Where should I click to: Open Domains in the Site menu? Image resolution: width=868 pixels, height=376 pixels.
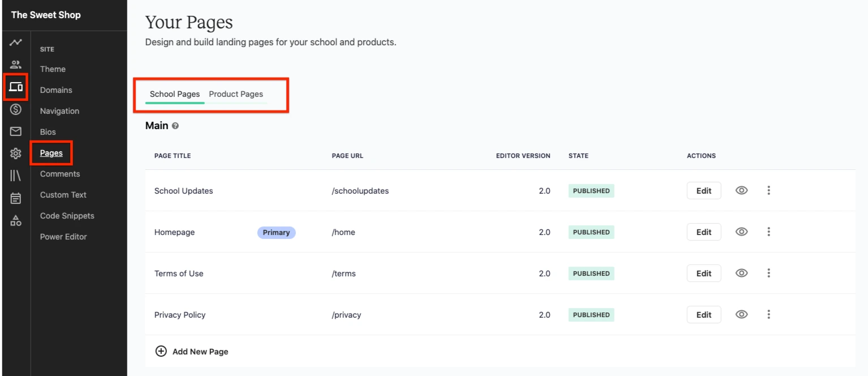point(56,90)
